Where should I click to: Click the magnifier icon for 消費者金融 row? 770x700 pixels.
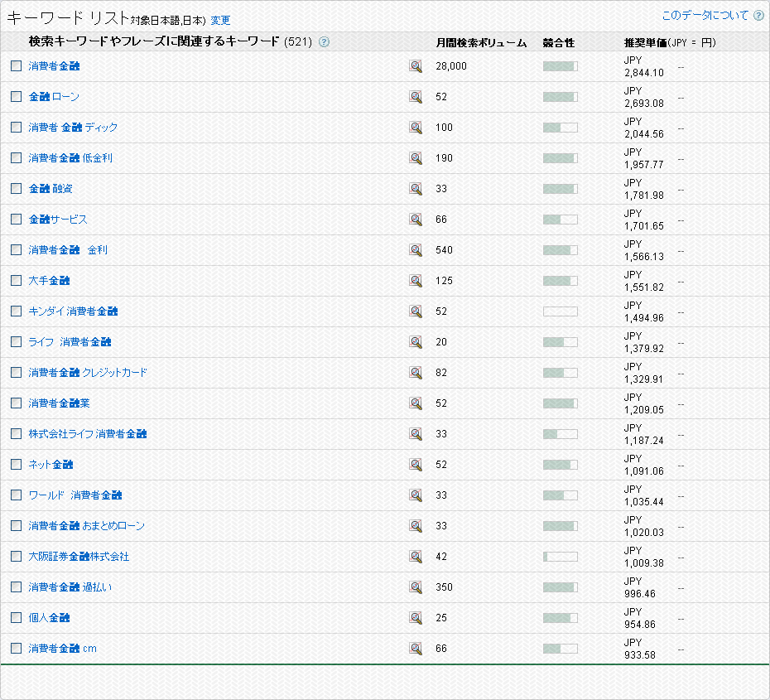coord(416,66)
